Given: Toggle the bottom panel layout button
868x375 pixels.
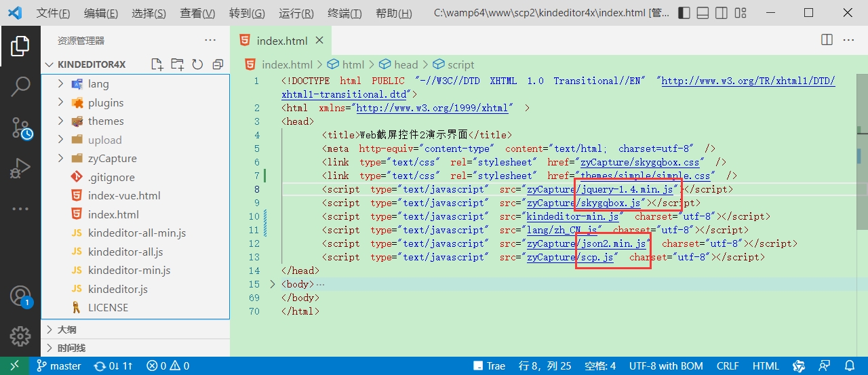Looking at the screenshot, I should pos(703,13).
